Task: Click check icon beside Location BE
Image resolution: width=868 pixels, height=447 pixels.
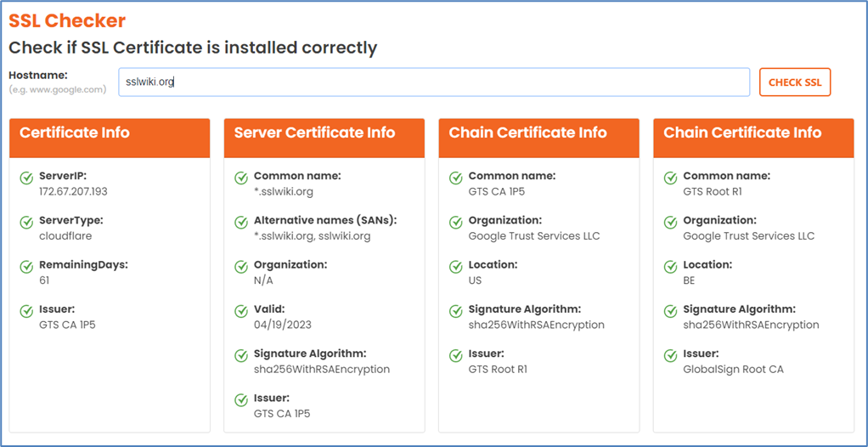Action: click(x=670, y=267)
